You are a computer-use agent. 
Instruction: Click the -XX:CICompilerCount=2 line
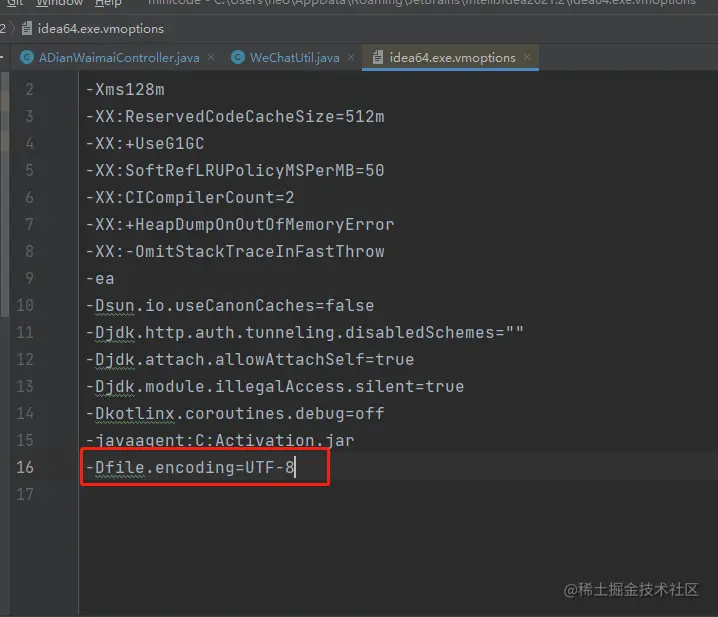190,198
